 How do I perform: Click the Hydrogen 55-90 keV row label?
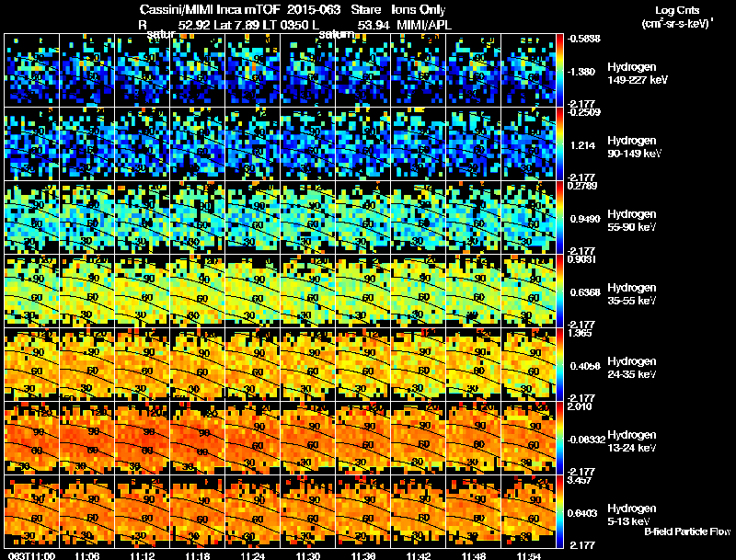[632, 221]
